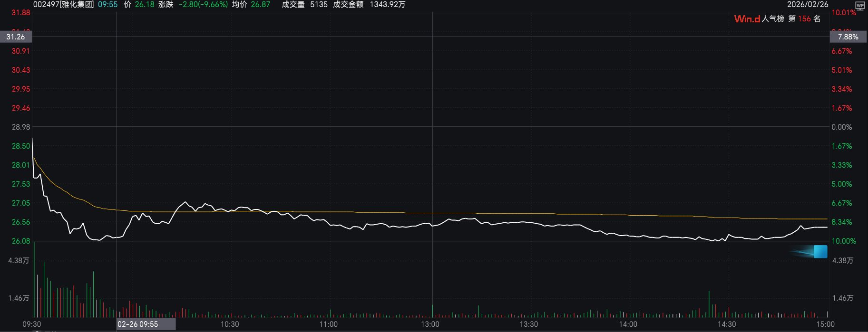868x332 pixels.
Task: Click the tall volume spike before 14:30
Action: pos(709,304)
